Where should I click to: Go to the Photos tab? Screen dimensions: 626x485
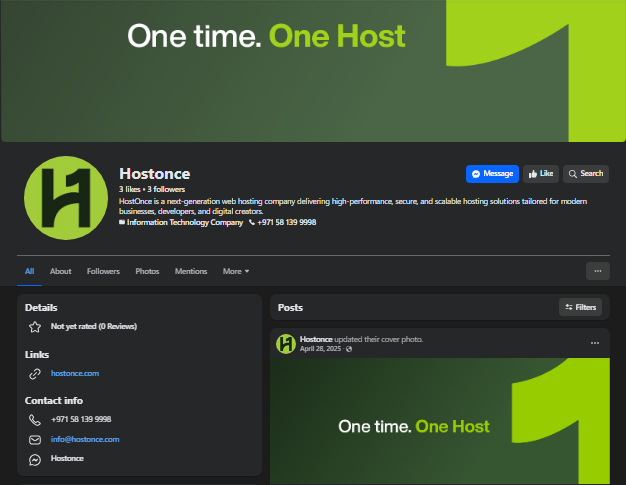click(147, 271)
